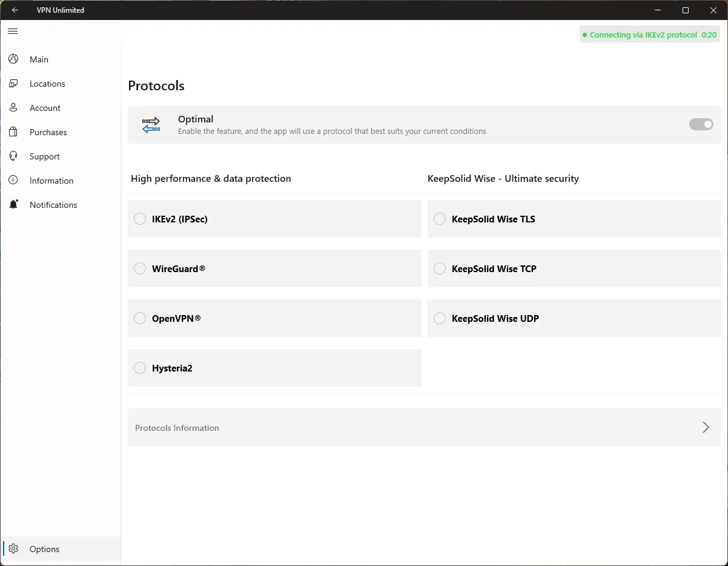Viewport: 728px width, 566px height.
Task: Click 'High performance & data protection' heading
Action: pos(211,179)
